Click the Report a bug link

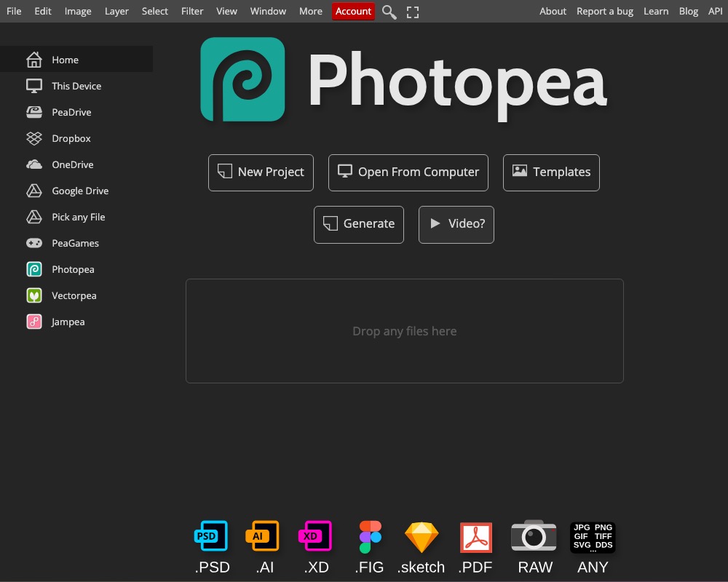[605, 11]
